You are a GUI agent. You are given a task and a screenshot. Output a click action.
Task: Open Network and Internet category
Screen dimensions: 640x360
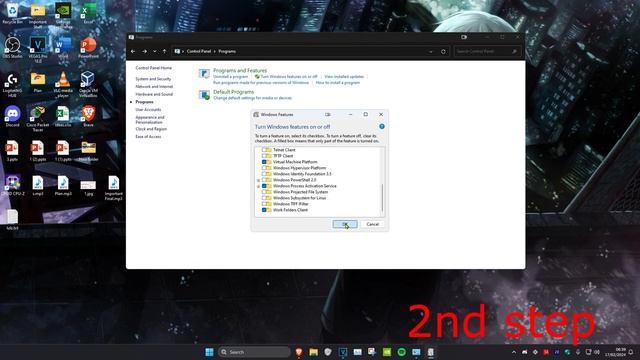click(154, 87)
